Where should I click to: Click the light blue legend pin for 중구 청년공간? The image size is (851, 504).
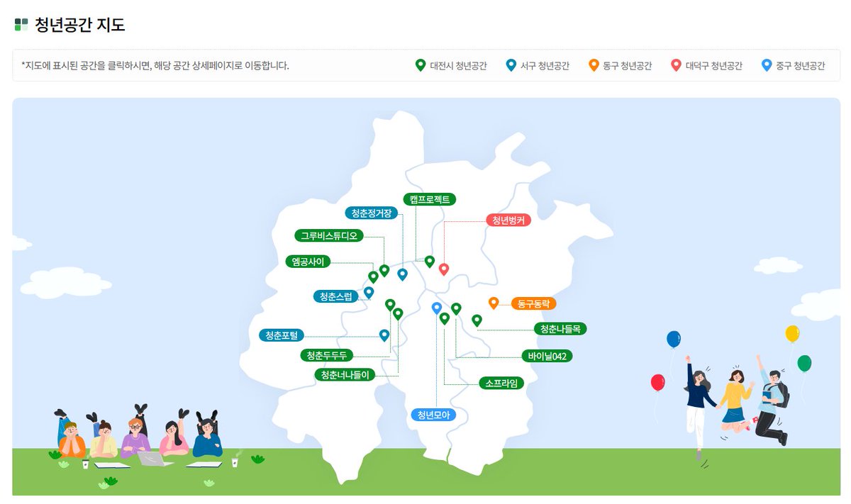click(766, 65)
